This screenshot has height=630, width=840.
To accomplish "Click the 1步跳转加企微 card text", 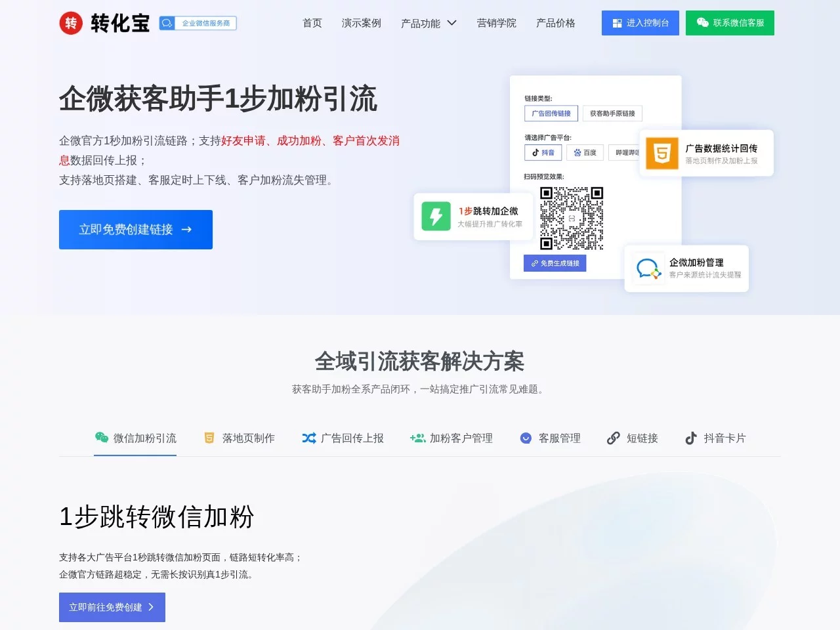I will [x=488, y=211].
